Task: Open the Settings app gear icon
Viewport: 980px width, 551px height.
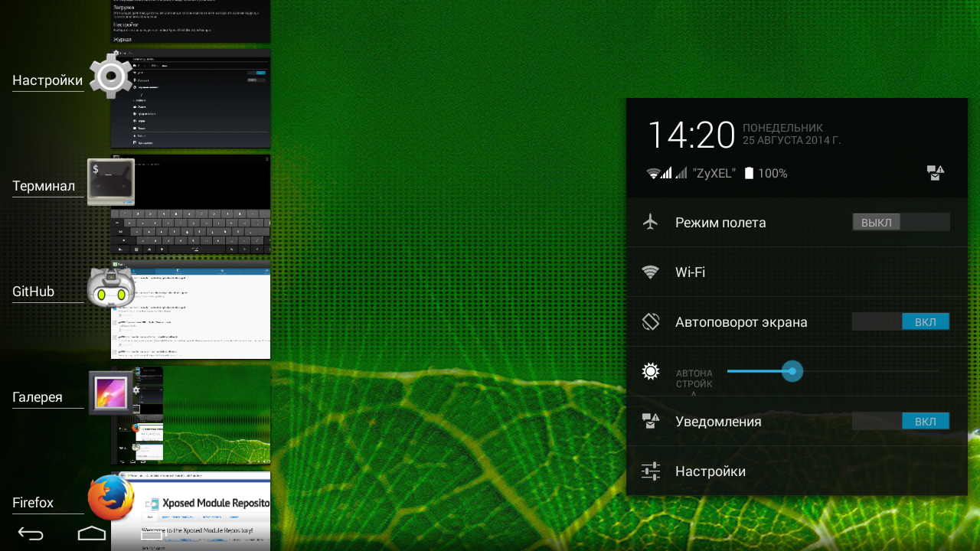Action: click(x=112, y=75)
